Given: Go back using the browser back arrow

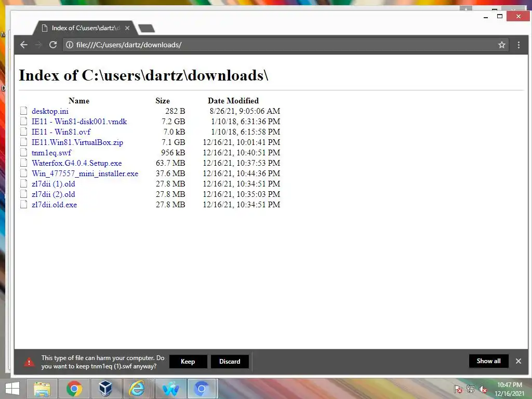Looking at the screenshot, I should (x=24, y=45).
